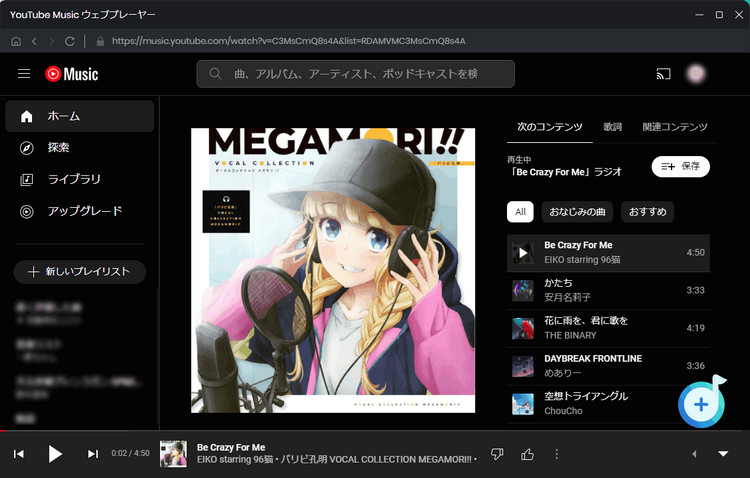Click the song search input field

(x=355, y=74)
